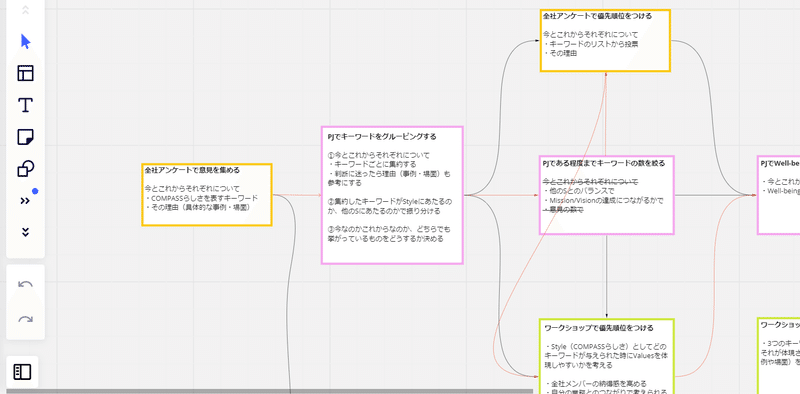800x394 pixels.
Task: Select card title PJである程度までキーワードの数を絞る
Action: (x=604, y=163)
